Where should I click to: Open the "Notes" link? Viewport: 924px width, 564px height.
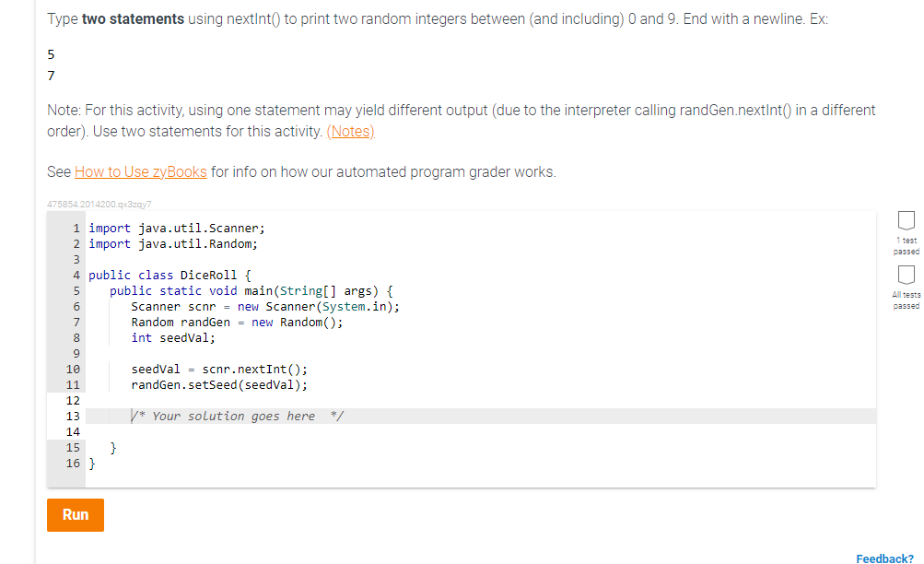click(351, 132)
